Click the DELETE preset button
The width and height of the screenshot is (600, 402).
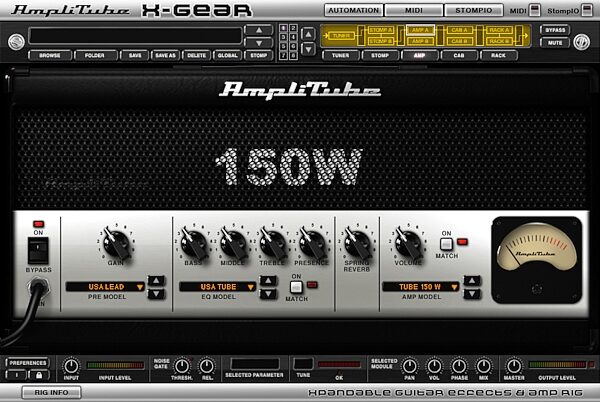point(197,55)
